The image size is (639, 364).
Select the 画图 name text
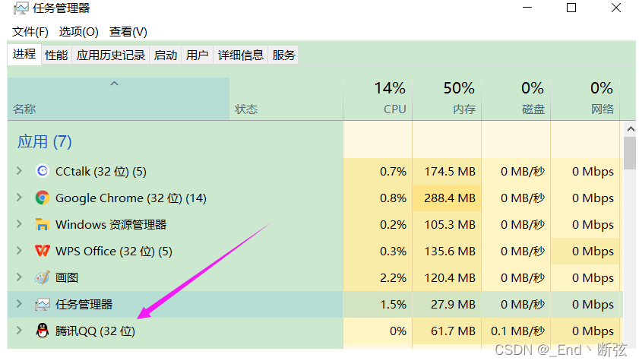[x=67, y=278]
